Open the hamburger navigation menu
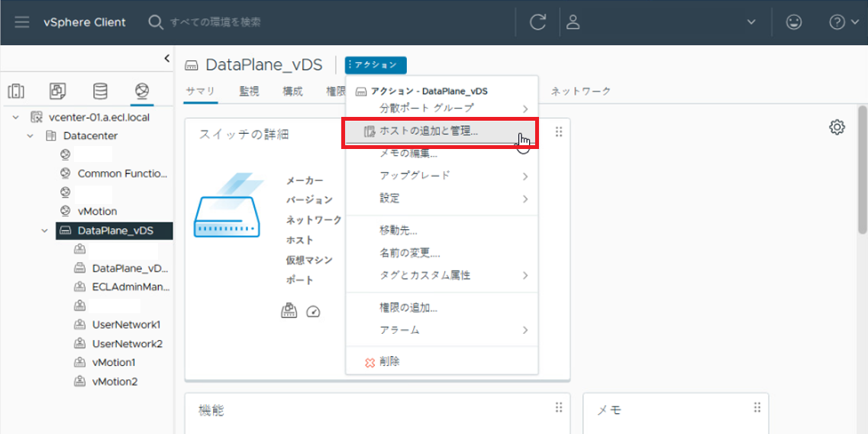 coord(22,22)
